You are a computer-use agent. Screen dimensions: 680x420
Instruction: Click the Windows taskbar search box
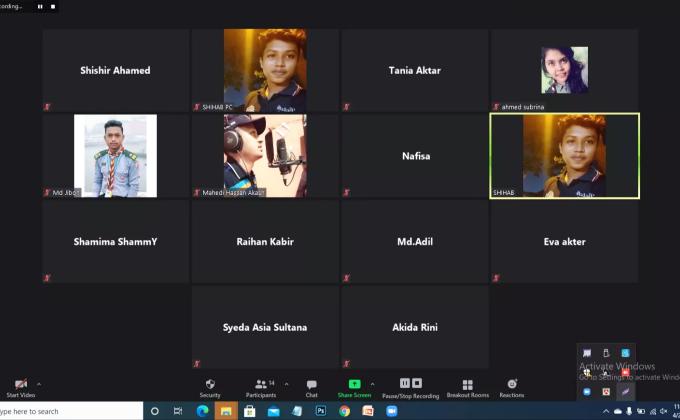coord(70,411)
